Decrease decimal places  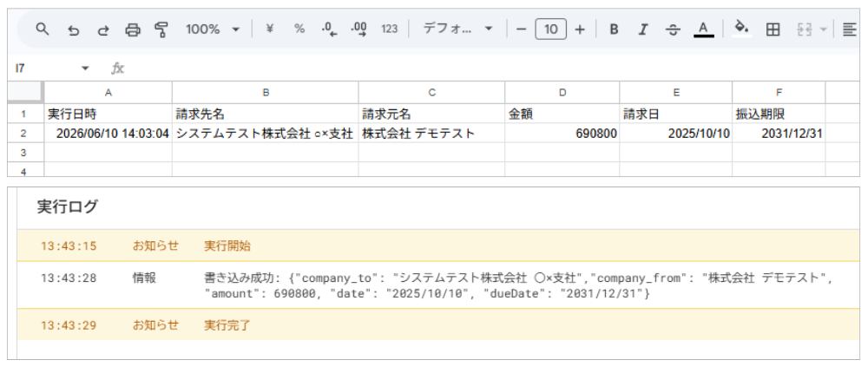pyautogui.click(x=329, y=29)
